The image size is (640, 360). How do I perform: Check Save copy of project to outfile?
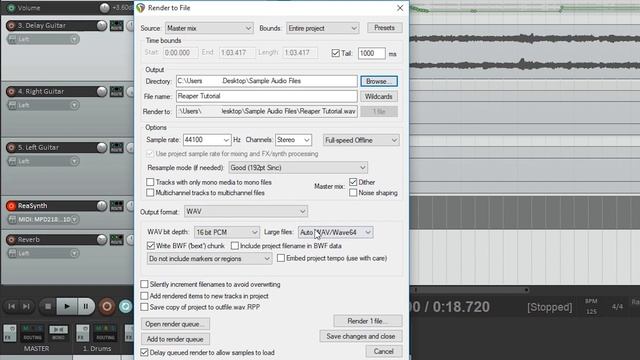point(144,307)
